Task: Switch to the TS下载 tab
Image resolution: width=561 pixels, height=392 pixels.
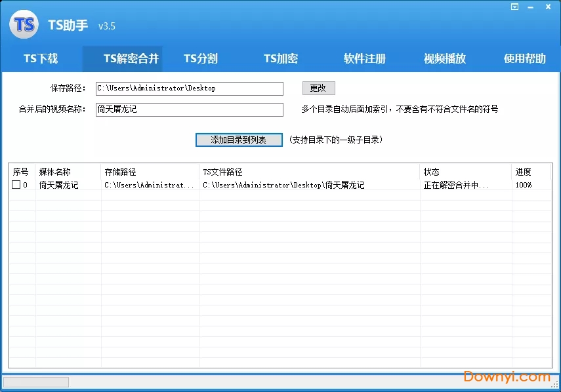Action: 41,58
